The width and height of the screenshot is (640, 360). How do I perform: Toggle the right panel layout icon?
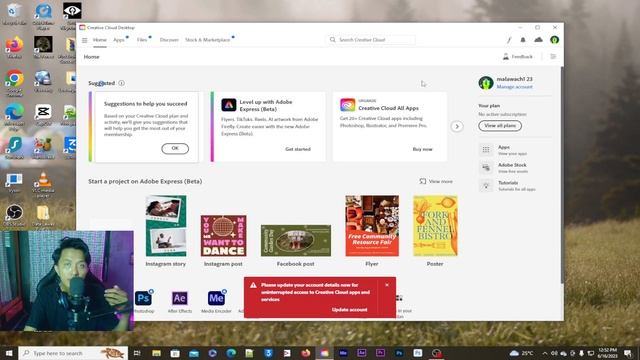553,57
